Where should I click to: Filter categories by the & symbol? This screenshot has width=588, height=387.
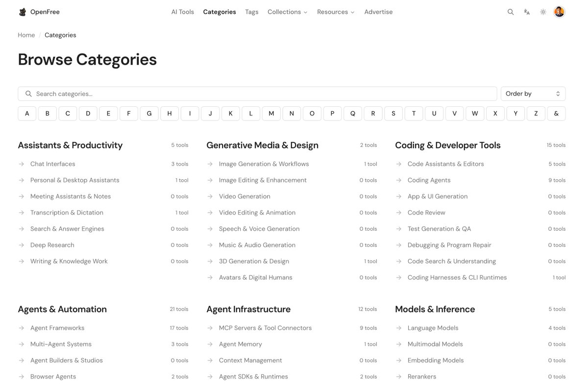coord(556,114)
